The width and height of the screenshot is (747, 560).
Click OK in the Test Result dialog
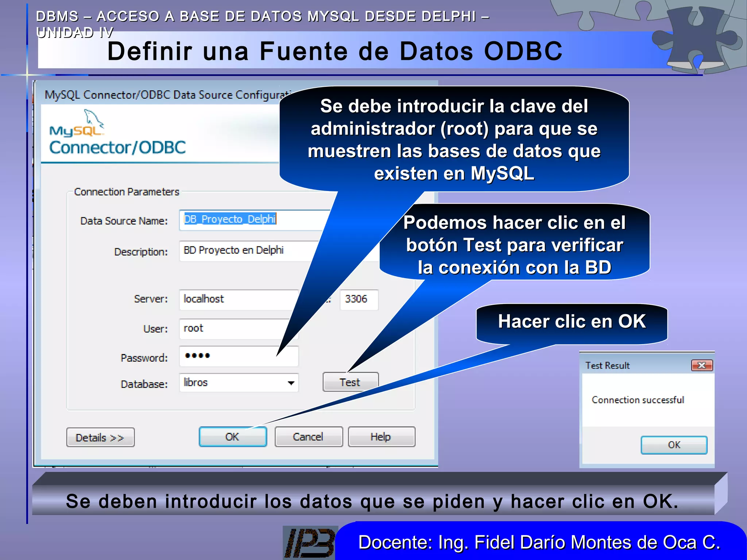pos(674,445)
